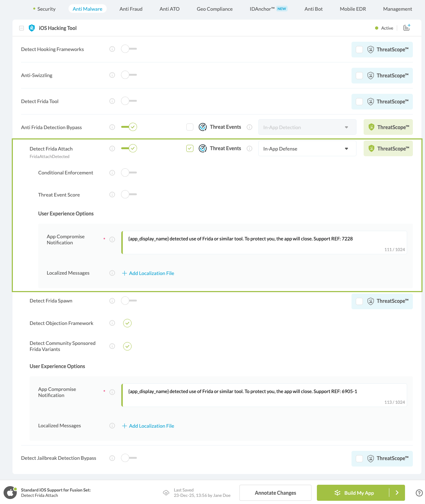Viewport: 425px width, 504px height.
Task: Click Add Localization File under Localized Messages
Action: (148, 273)
